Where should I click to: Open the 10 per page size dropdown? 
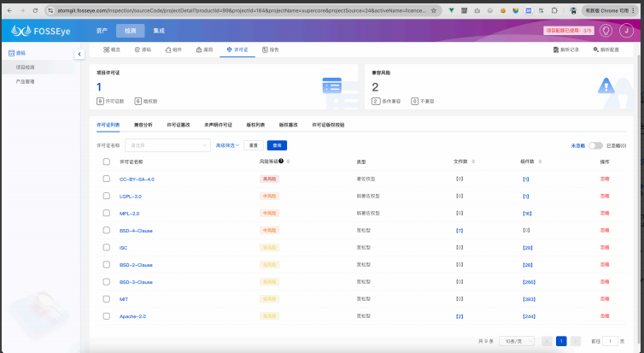(517, 341)
